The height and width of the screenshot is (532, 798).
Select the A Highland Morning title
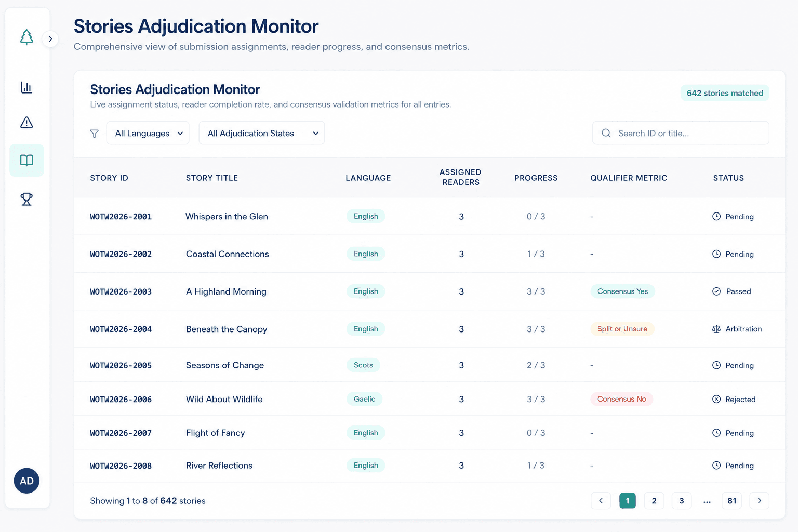click(226, 291)
